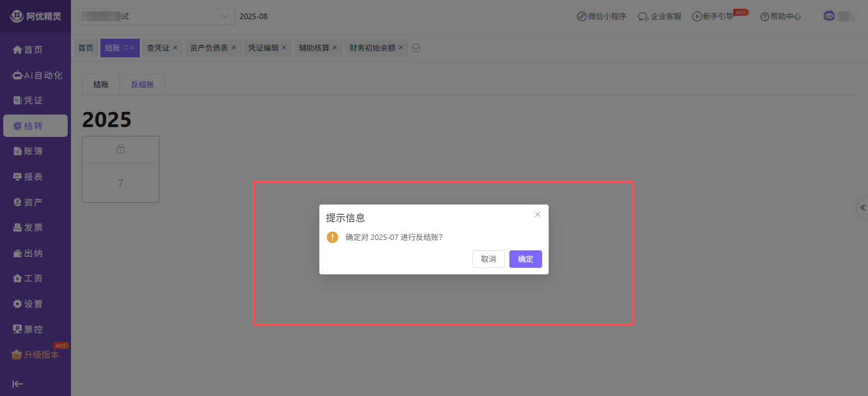Collapse the left sidebar

[18, 384]
